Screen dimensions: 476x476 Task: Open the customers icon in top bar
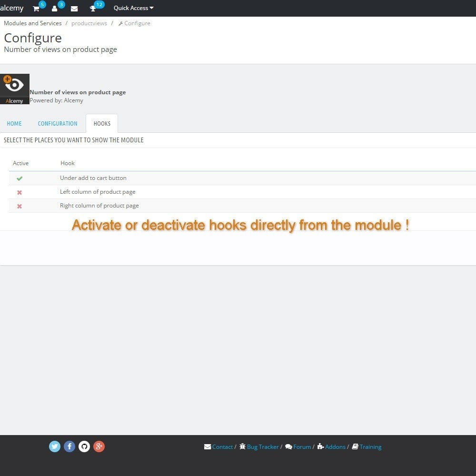55,9
